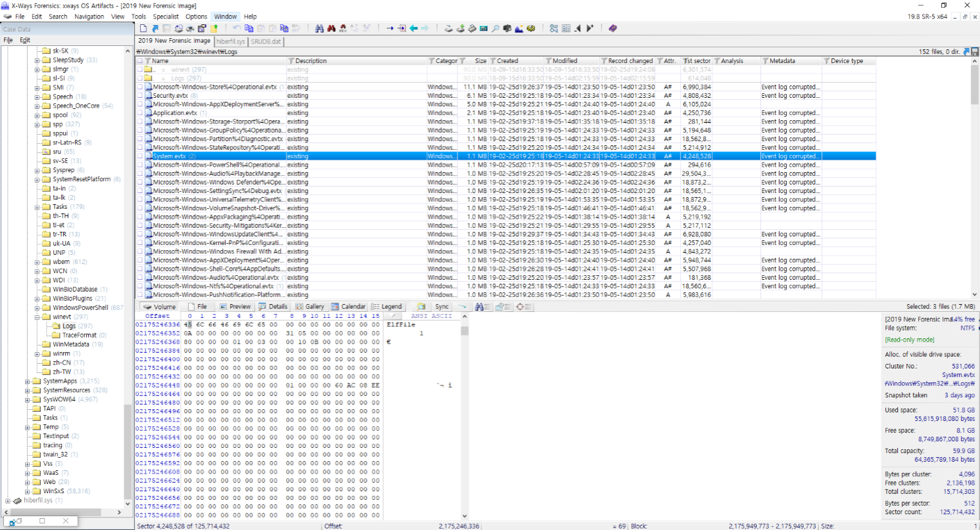
Task: Click the black right triangle plus icon
Action: coord(590,28)
